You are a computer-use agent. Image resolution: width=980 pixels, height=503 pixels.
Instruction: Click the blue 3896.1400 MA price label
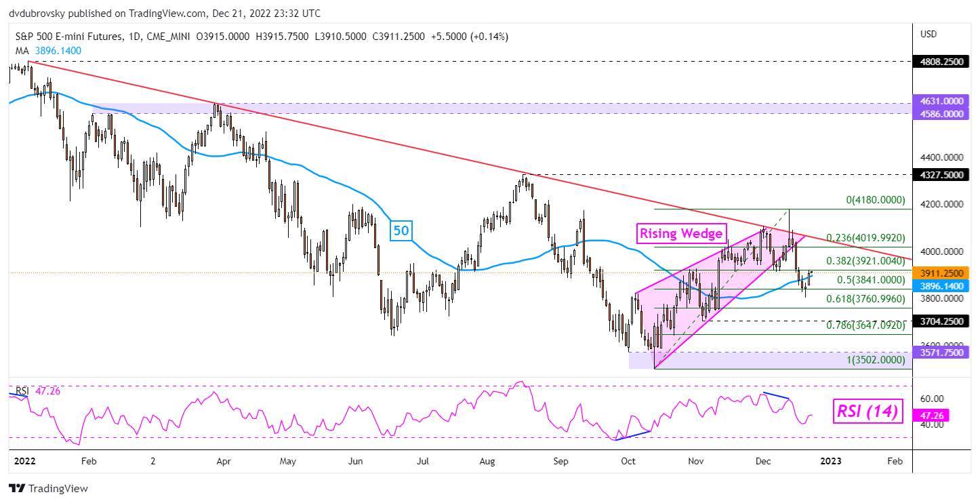(942, 286)
